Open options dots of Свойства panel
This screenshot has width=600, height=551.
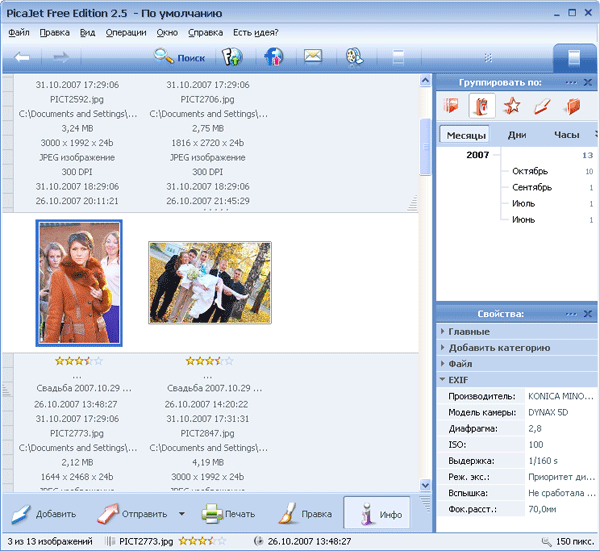[571, 314]
